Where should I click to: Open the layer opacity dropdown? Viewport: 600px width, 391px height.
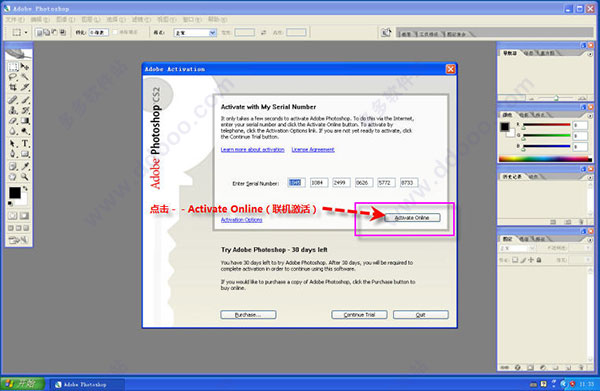[588, 248]
